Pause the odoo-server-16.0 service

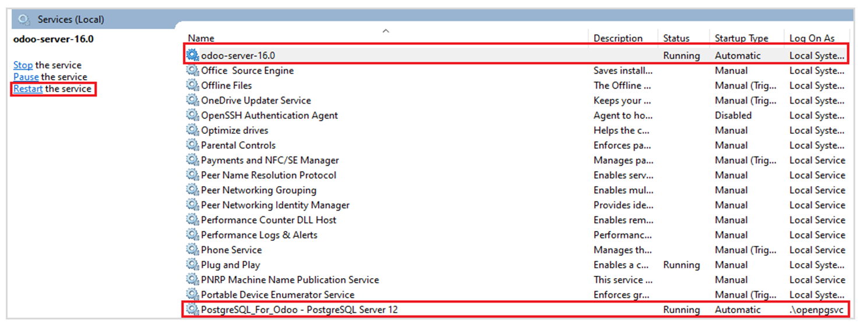[26, 77]
